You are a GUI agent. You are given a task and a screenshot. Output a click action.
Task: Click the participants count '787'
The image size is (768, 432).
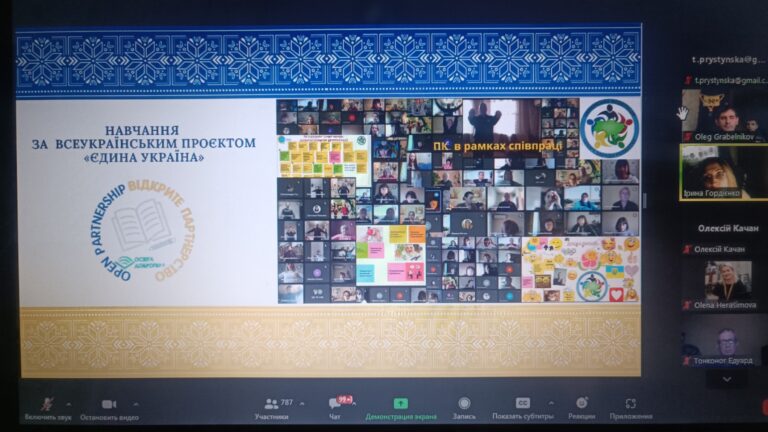pyautogui.click(x=287, y=403)
